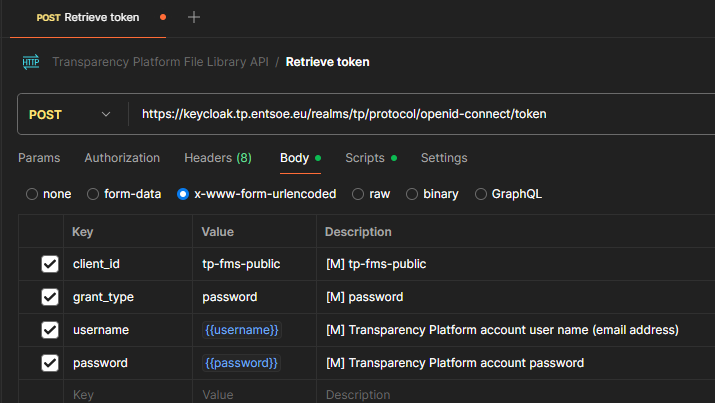
Task: Open a new tab with plus icon
Action: click(x=194, y=17)
